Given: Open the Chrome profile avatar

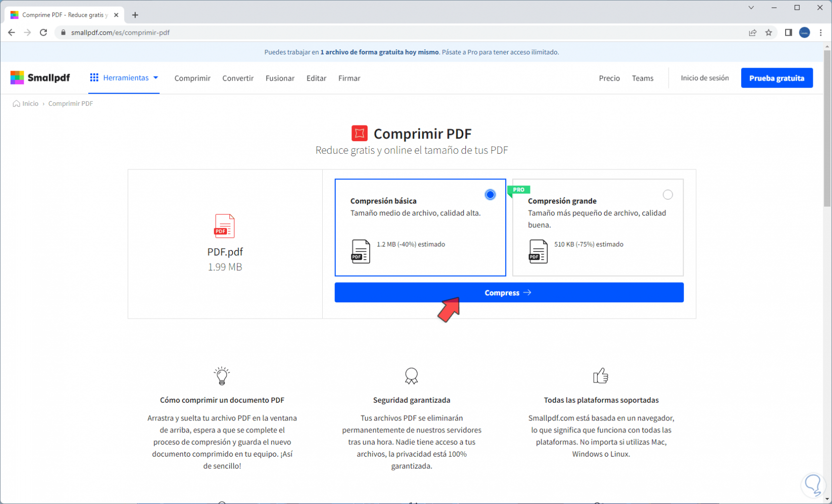Looking at the screenshot, I should coord(805,32).
